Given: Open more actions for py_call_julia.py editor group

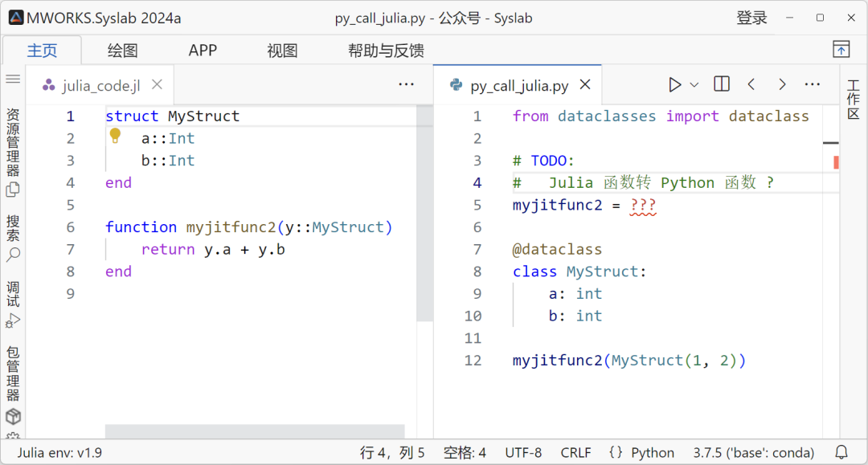Looking at the screenshot, I should click(x=813, y=84).
